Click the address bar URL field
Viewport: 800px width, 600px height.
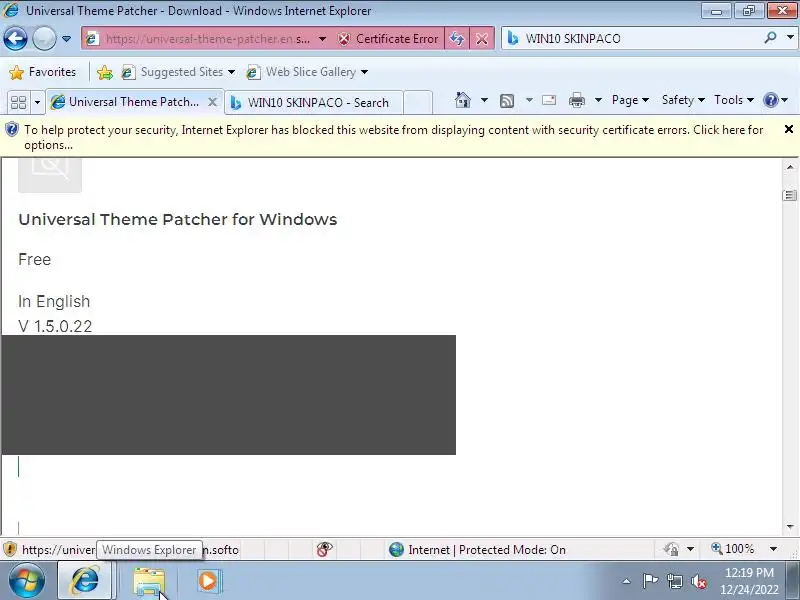[x=206, y=39]
